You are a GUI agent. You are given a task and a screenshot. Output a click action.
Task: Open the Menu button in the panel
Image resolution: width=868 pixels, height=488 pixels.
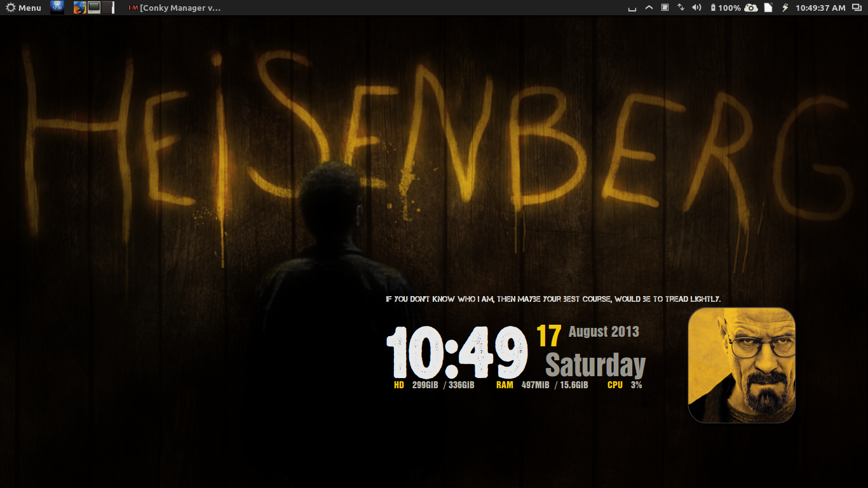24,8
